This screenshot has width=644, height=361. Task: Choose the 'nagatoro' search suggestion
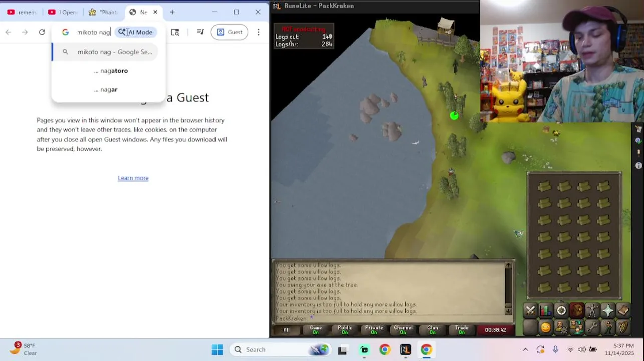click(x=108, y=71)
